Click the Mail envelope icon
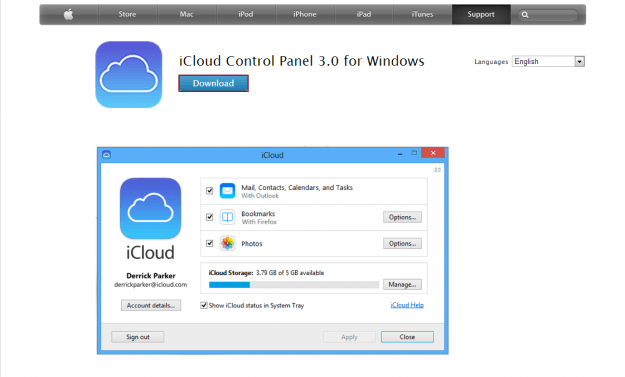The image size is (625, 377). 227,191
